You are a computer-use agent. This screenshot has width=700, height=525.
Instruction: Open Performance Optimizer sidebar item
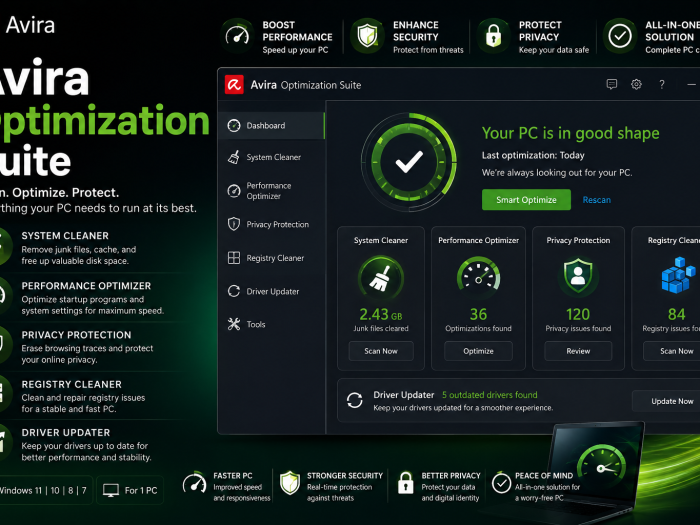[x=271, y=191]
